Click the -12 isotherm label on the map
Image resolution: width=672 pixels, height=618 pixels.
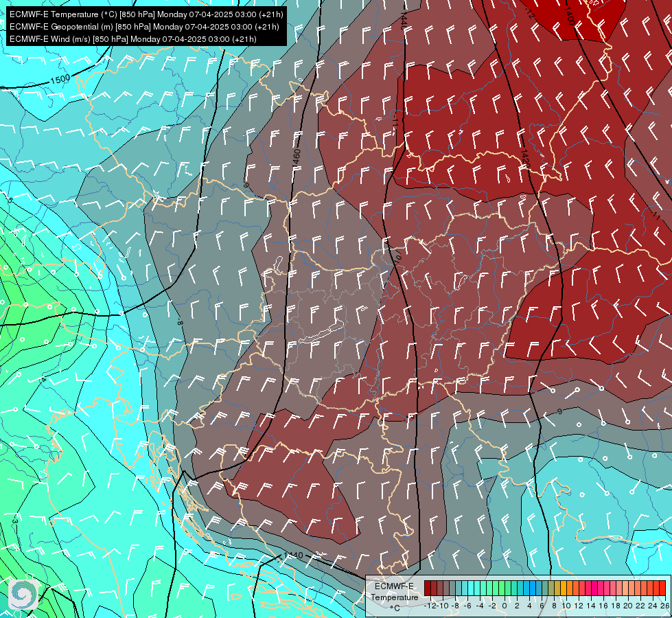pos(529,13)
